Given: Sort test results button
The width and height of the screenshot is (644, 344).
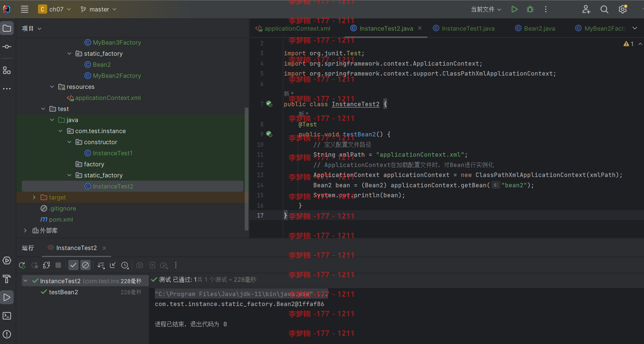Looking at the screenshot, I should [x=101, y=265].
